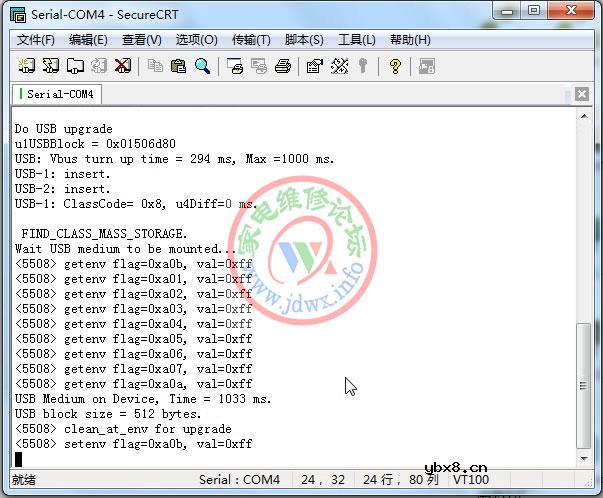Image resolution: width=603 pixels, height=498 pixels.
Task: Open Find with the binoculars icon
Action: pos(203,67)
